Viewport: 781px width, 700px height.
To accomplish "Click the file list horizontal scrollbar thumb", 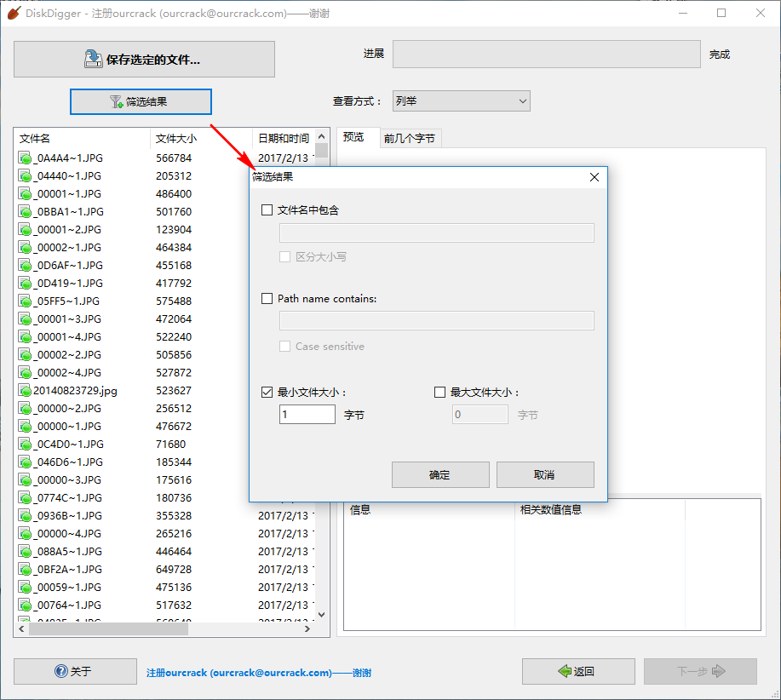I will (x=108, y=628).
